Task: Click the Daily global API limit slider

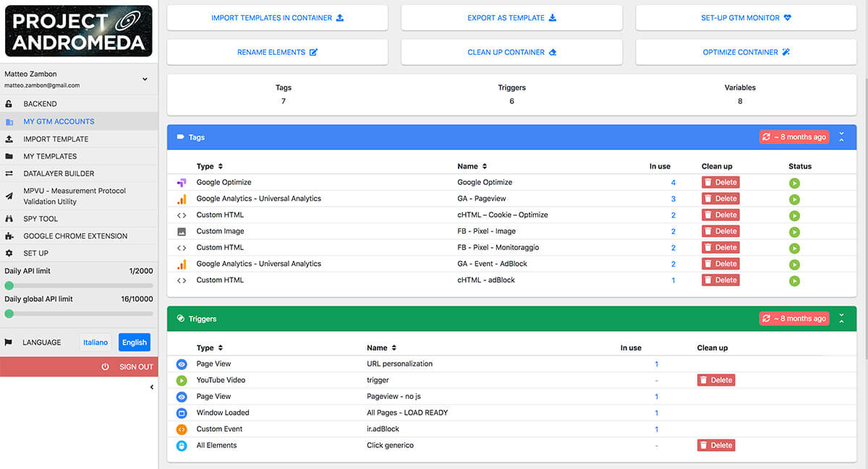Action: coord(79,314)
